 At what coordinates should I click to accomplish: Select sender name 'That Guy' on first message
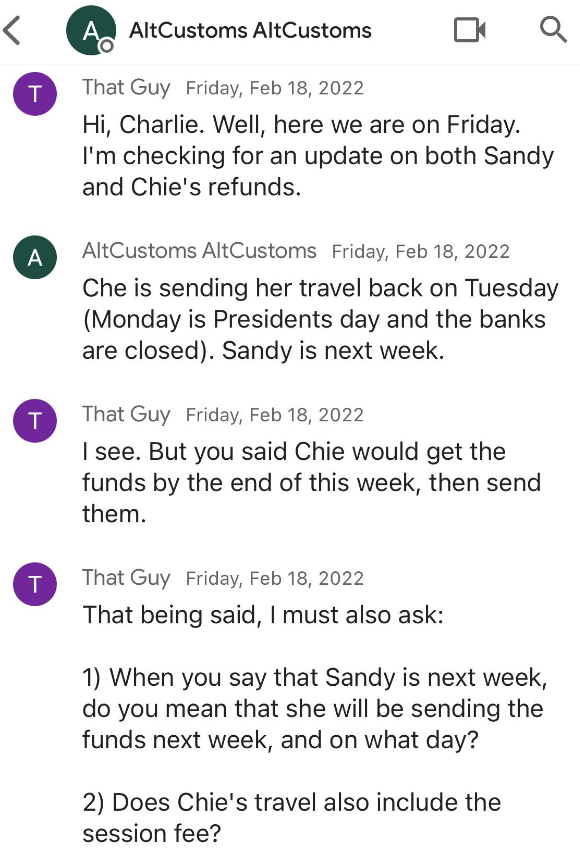point(126,87)
